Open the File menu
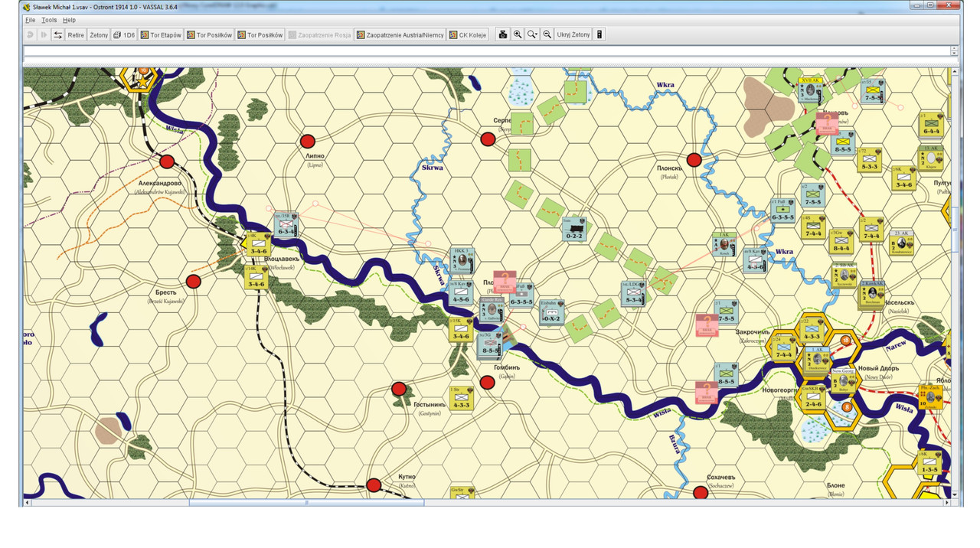The height and width of the screenshot is (548, 980). 31,20
